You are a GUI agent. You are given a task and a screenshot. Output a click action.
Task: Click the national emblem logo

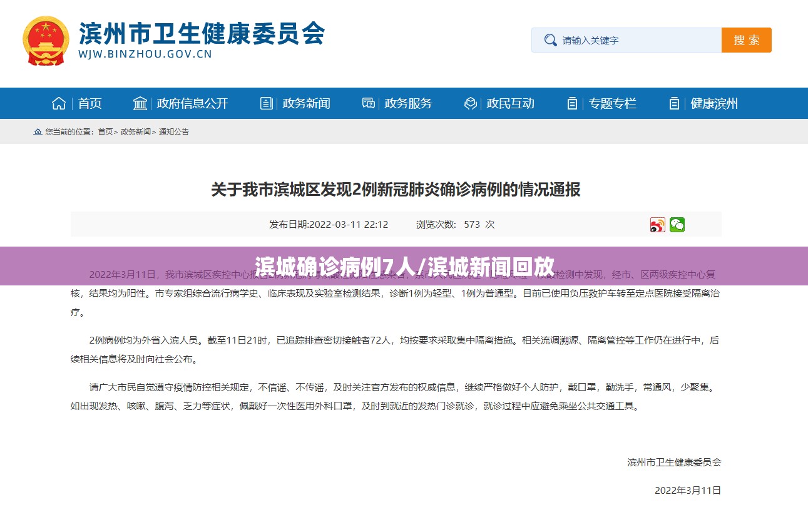[x=46, y=41]
